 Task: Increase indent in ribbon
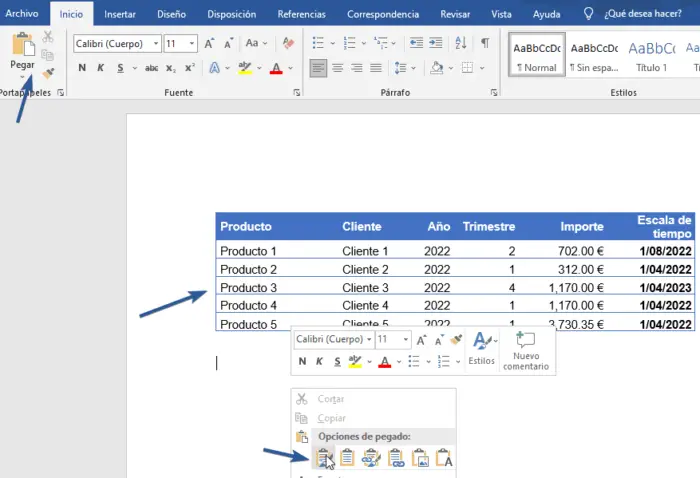[435, 43]
